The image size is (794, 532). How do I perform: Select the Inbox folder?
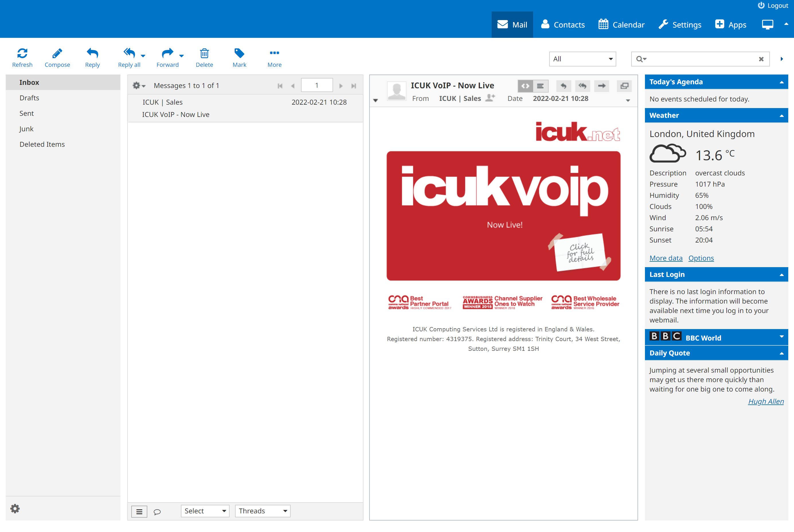(x=63, y=83)
